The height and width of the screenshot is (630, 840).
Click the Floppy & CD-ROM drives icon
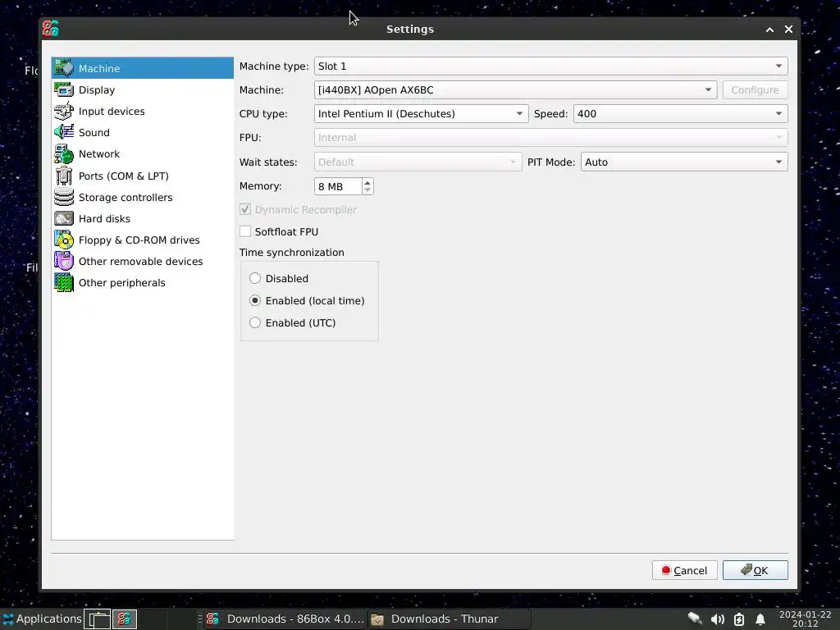pyautogui.click(x=64, y=240)
